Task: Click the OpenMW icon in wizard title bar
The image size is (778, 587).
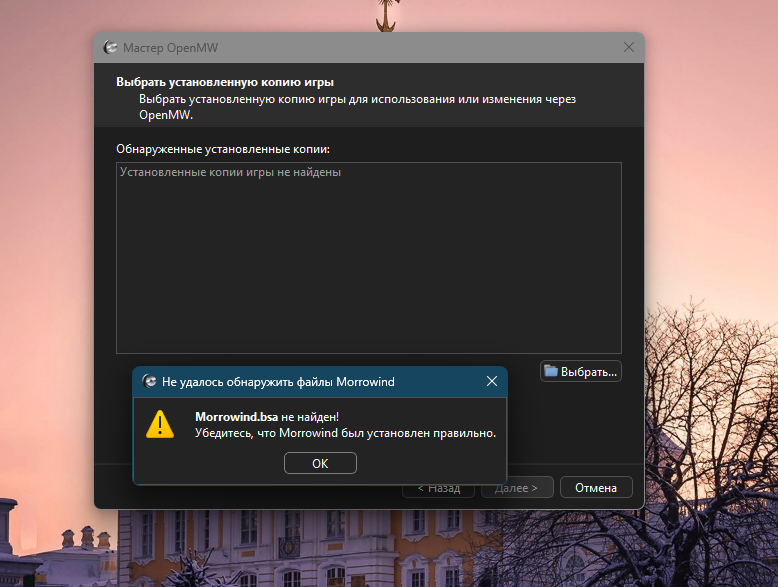Action: [110, 48]
